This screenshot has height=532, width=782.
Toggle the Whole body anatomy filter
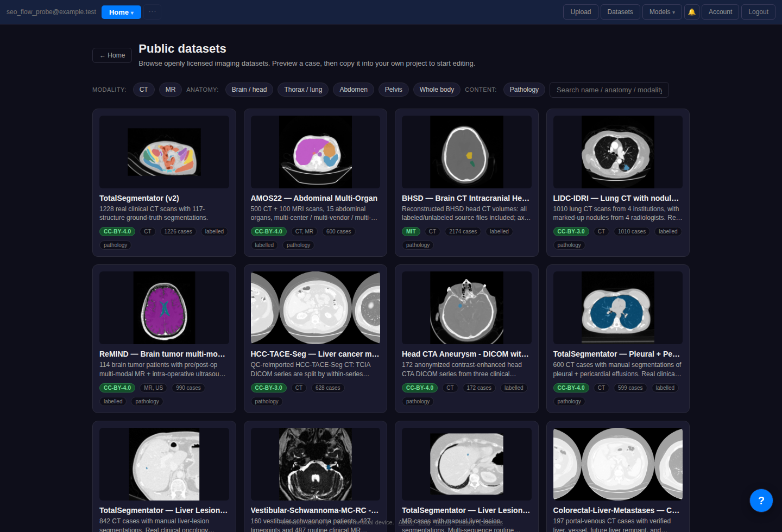tap(437, 90)
